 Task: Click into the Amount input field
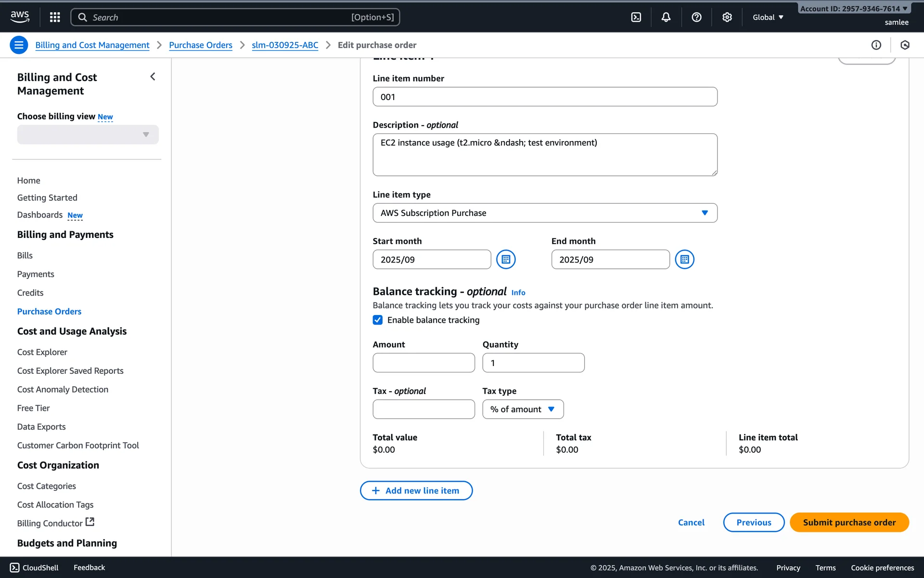coord(423,363)
